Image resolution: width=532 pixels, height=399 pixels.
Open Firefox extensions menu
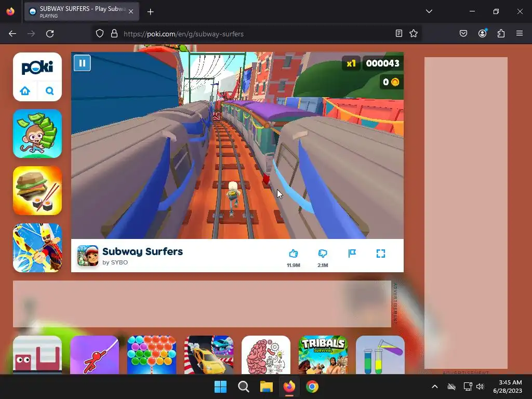[x=501, y=33]
